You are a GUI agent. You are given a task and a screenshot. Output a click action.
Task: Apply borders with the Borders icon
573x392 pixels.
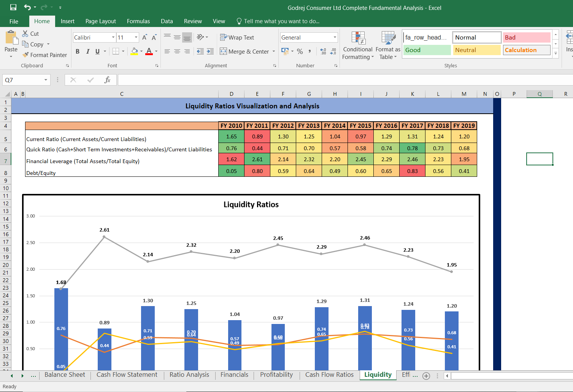[x=116, y=51]
